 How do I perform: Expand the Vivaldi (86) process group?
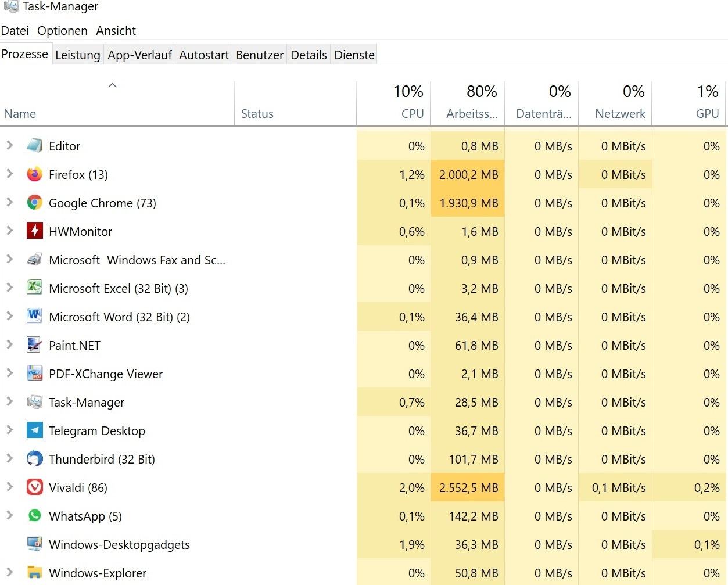coord(9,487)
